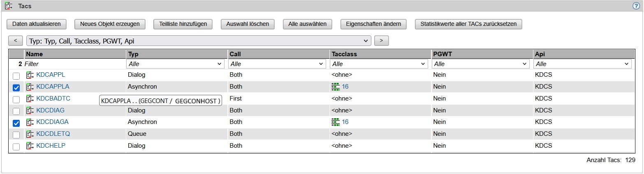644x174 pixels.
Task: Click the Tacclass column header
Action: (x=344, y=54)
